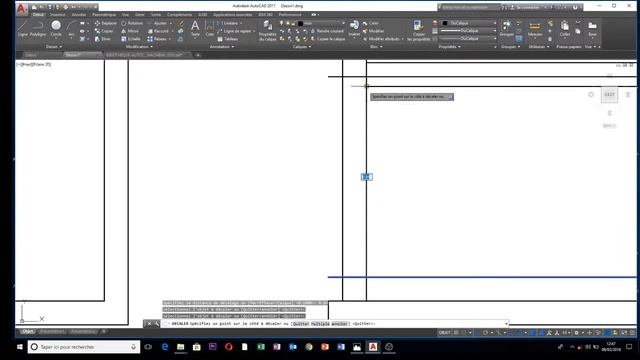
Task: Click the HAUT face of the ViewCube
Action: 609,95
